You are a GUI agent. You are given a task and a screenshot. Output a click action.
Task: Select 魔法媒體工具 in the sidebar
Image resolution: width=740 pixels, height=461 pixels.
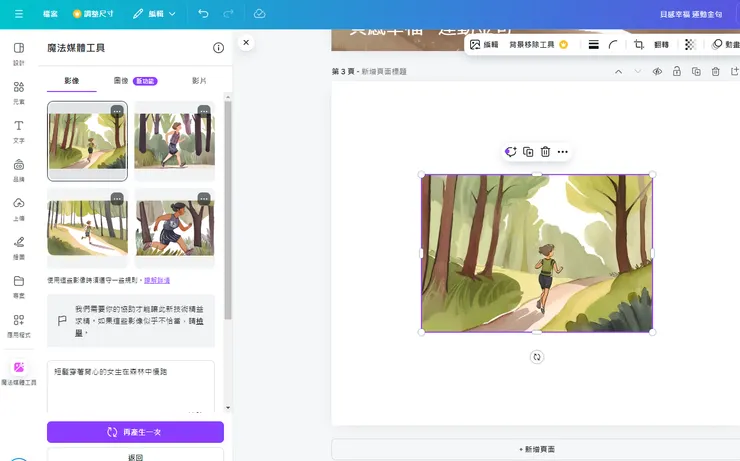pos(19,373)
